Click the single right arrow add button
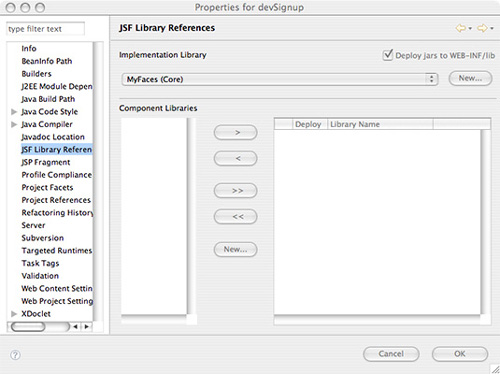Viewport: 500px width, 374px height. [236, 133]
